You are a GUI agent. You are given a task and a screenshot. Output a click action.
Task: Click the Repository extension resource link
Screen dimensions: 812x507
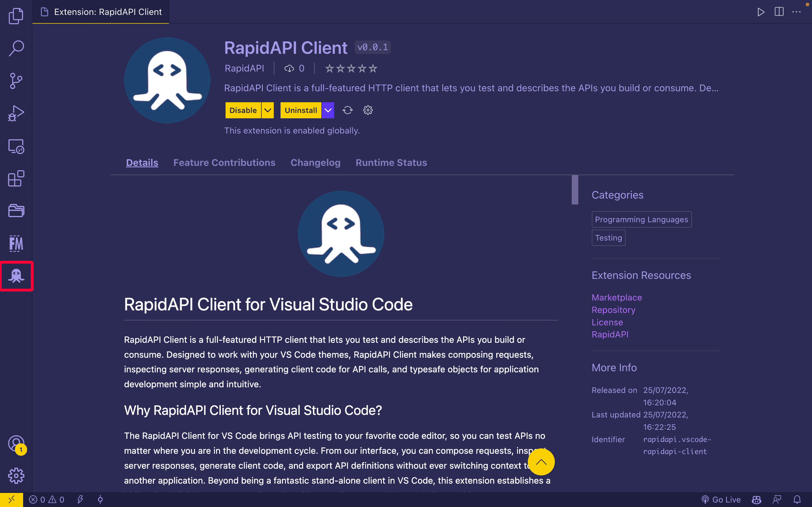pos(613,310)
